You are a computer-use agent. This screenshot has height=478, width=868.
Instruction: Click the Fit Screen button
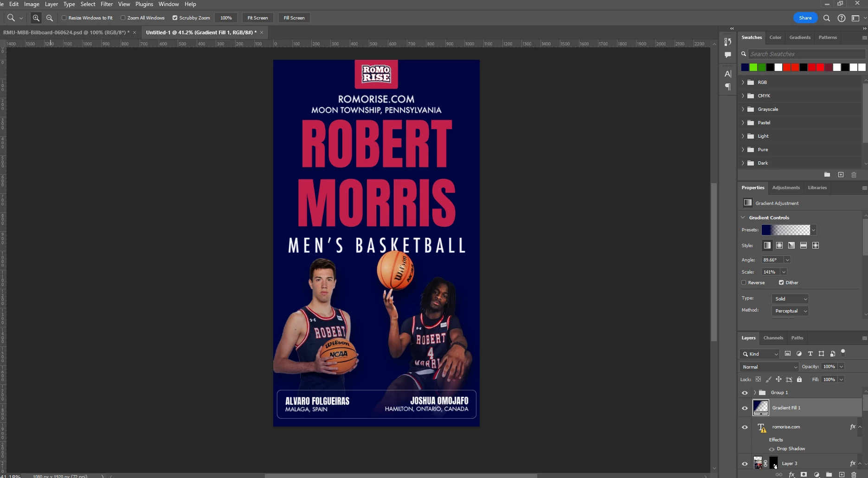click(257, 18)
